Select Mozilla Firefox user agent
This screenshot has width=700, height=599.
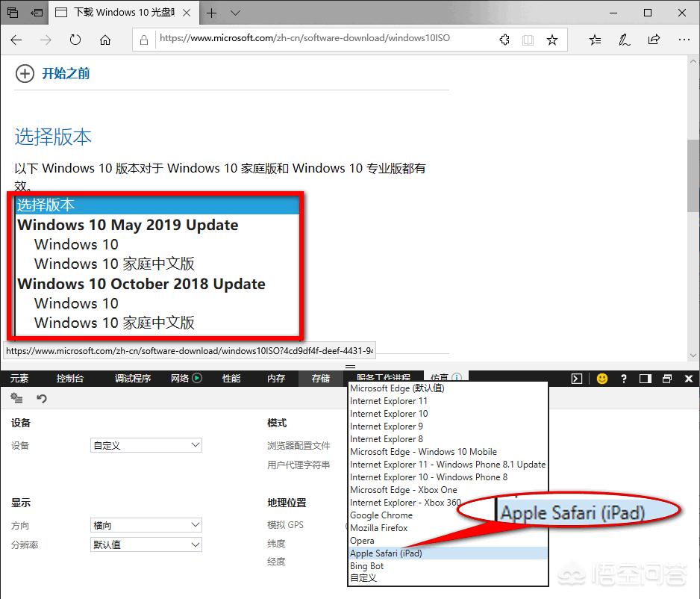378,528
